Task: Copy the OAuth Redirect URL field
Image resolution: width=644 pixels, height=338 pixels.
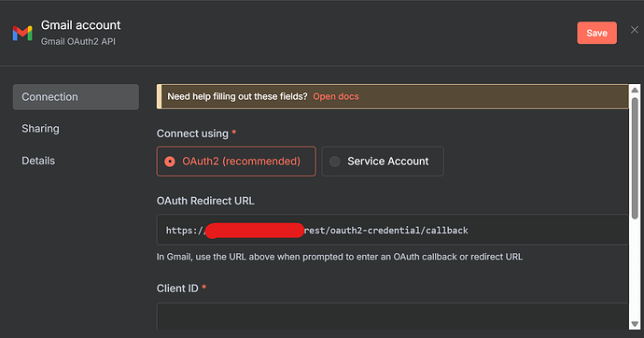Action: click(392, 230)
